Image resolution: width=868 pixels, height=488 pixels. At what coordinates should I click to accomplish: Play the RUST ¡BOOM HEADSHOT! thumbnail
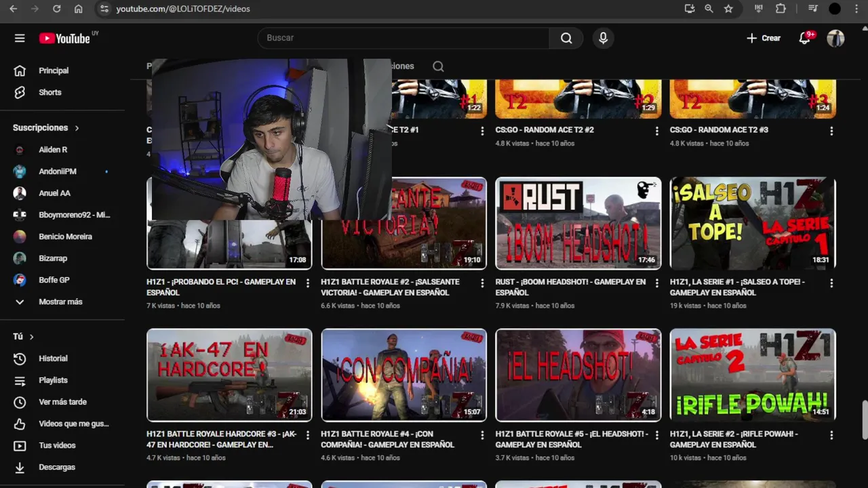tap(578, 224)
